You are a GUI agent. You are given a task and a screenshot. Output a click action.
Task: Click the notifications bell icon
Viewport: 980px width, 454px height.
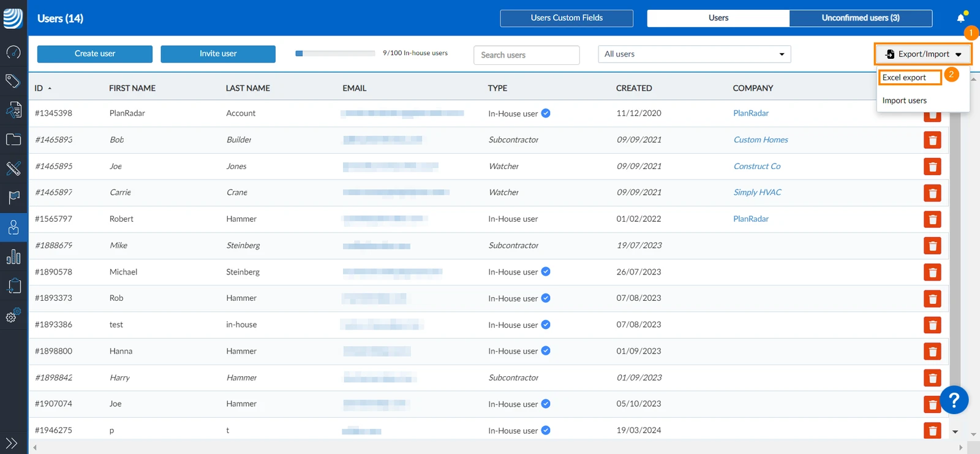pos(961,18)
